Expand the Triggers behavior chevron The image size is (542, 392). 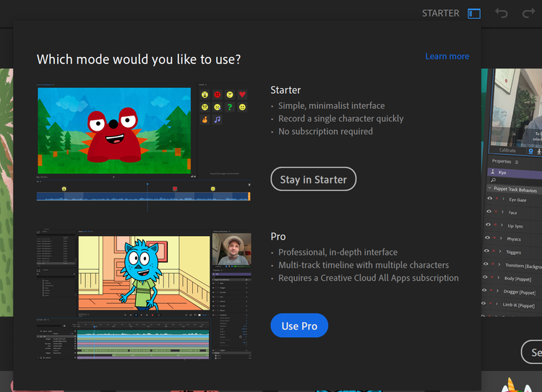click(502, 252)
